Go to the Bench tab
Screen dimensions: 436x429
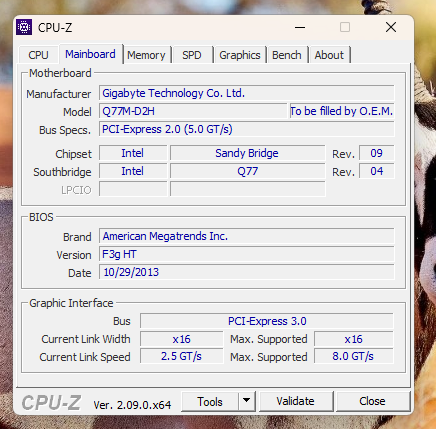point(287,55)
